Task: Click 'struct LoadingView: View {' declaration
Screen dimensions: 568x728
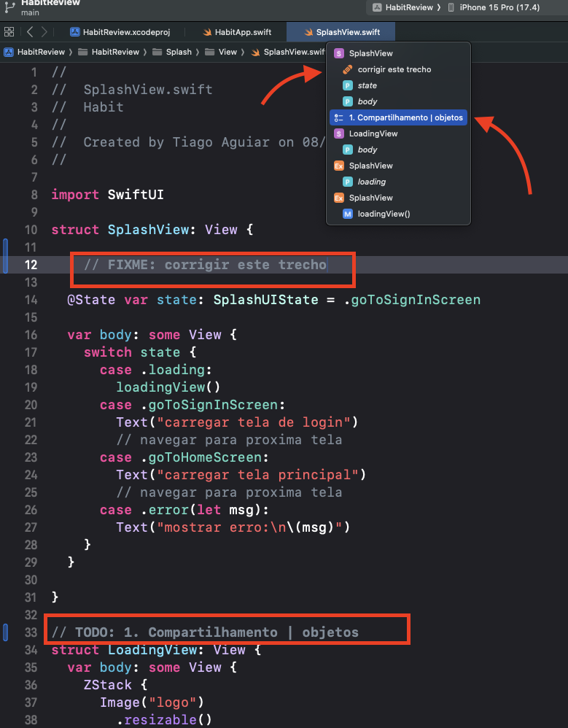Action: 156,650
